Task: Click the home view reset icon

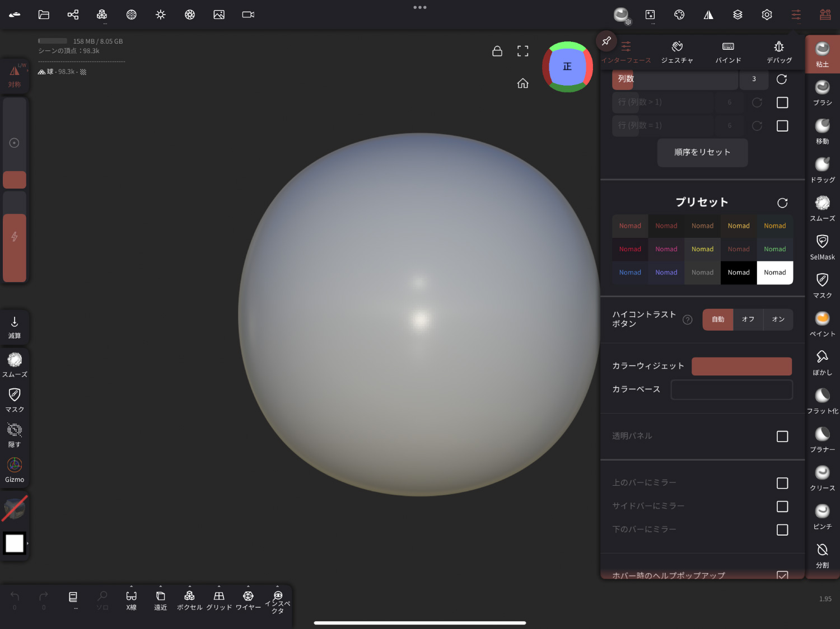Action: [x=522, y=83]
